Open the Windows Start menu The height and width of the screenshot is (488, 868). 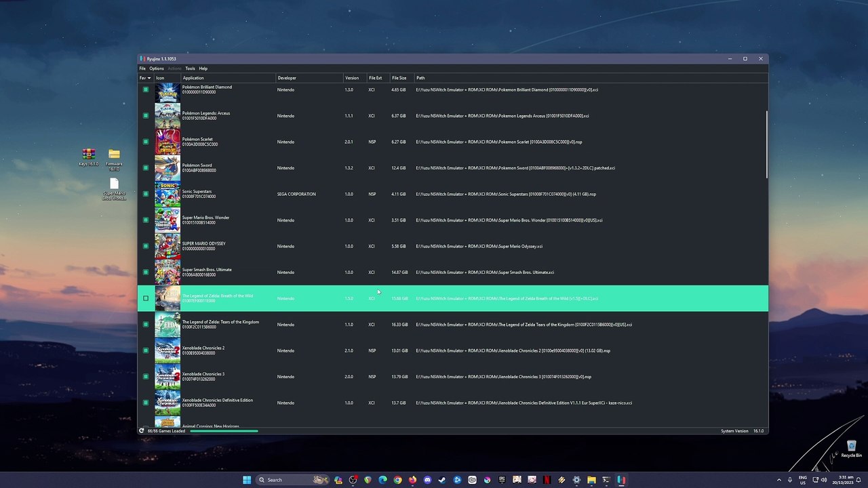pos(247,480)
